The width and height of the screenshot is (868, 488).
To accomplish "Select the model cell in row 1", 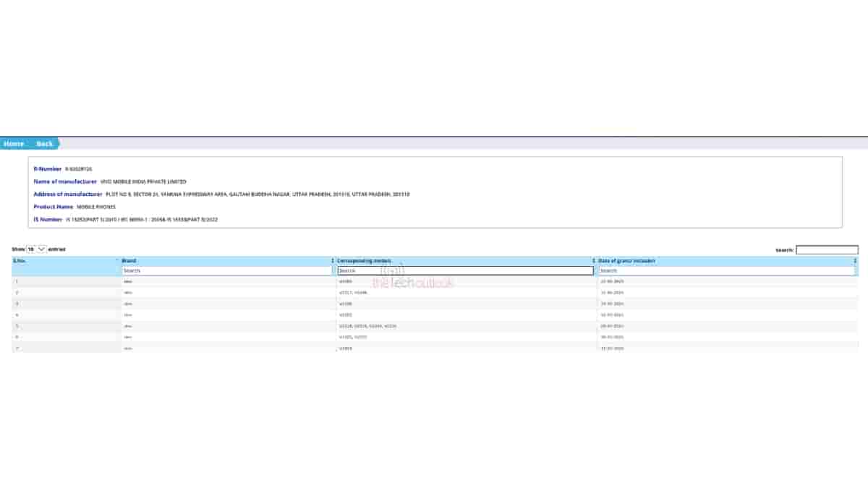I will point(344,281).
